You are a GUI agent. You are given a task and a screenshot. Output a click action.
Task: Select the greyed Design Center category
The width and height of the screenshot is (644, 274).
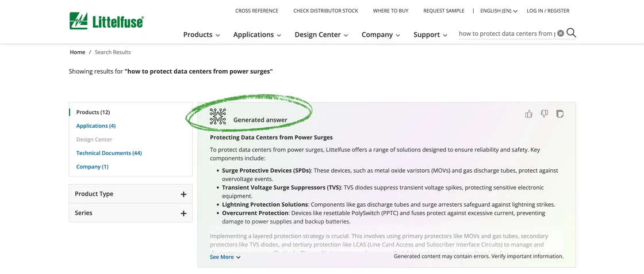pos(94,139)
